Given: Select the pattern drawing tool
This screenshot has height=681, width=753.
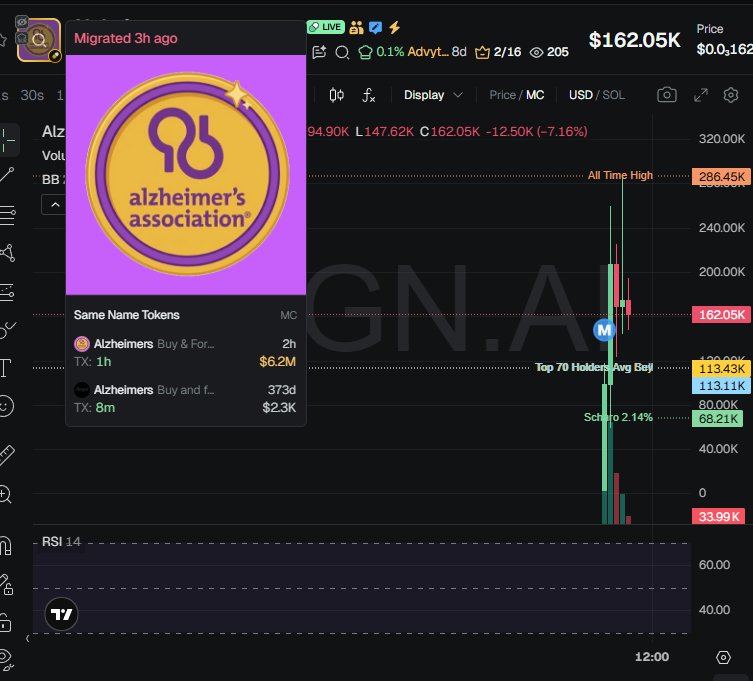Looking at the screenshot, I should coord(7,253).
